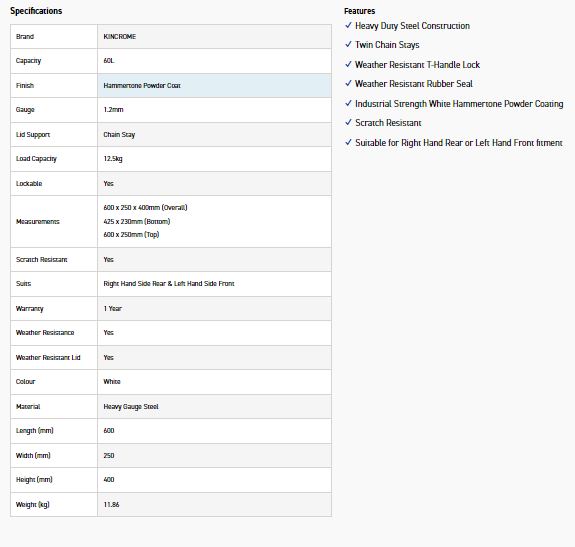Click checkmark beside Weather Resistant T-Handle Lock
575x547 pixels.
tap(348, 64)
